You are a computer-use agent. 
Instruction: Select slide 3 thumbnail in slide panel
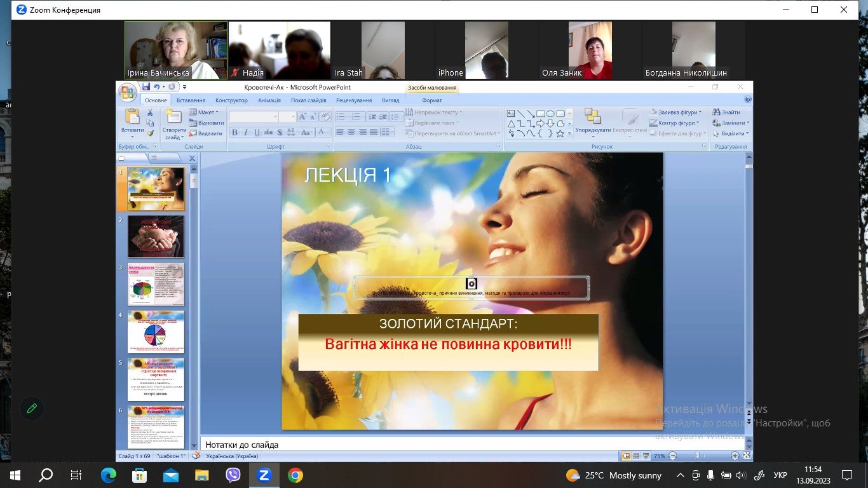156,284
